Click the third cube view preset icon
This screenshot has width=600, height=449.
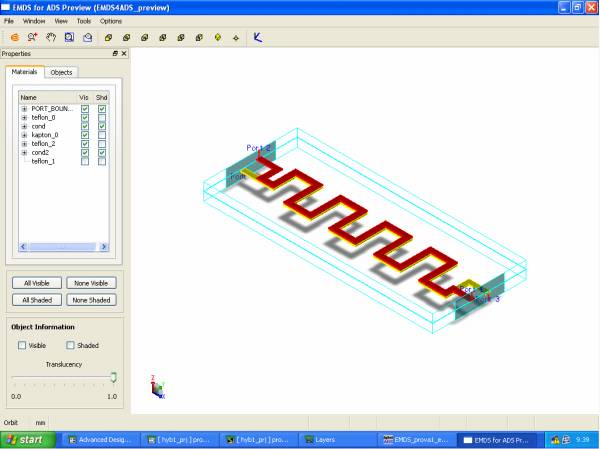(144, 38)
